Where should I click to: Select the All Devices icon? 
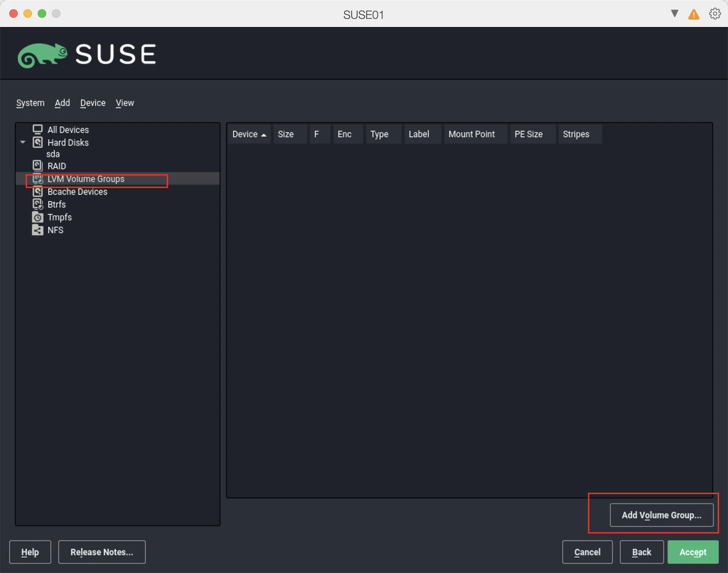(38, 129)
